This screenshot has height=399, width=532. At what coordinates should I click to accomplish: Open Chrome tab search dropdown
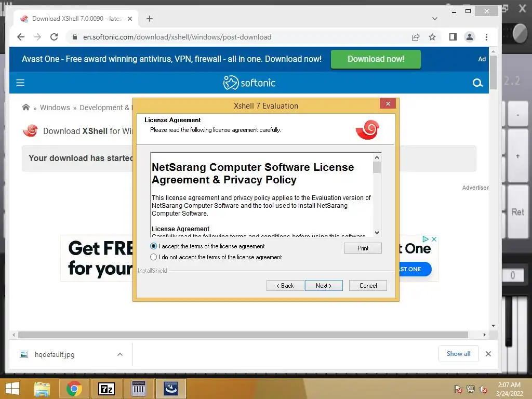point(435,19)
